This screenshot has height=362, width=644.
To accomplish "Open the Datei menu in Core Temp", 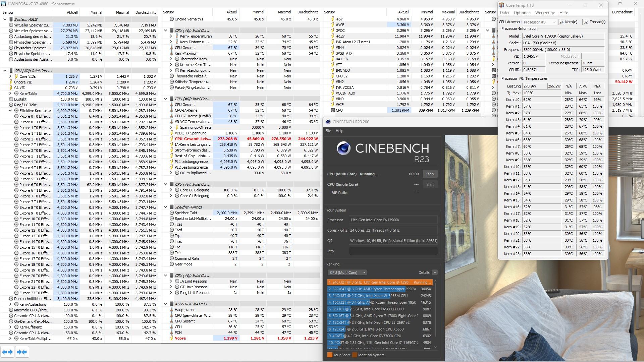I will (504, 13).
